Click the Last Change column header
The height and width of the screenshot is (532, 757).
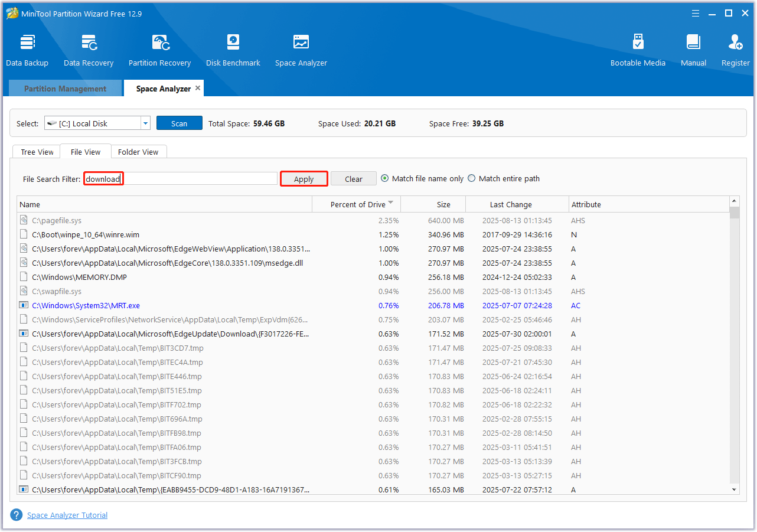coord(517,204)
